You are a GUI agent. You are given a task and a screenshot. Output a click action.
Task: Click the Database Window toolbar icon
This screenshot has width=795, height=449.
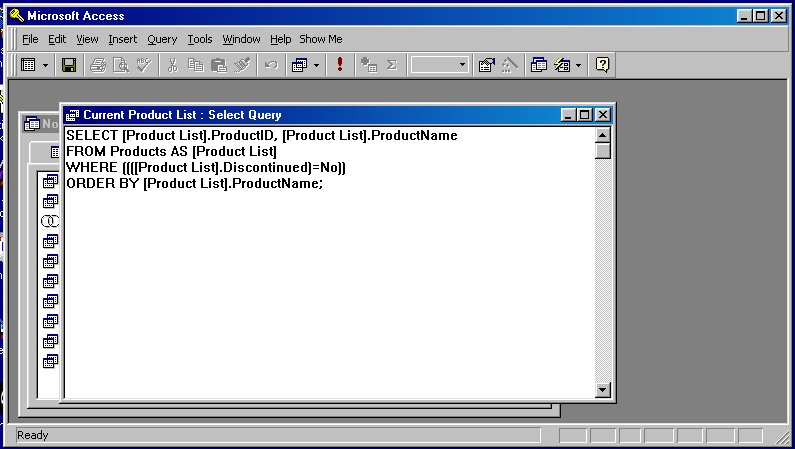(538, 65)
